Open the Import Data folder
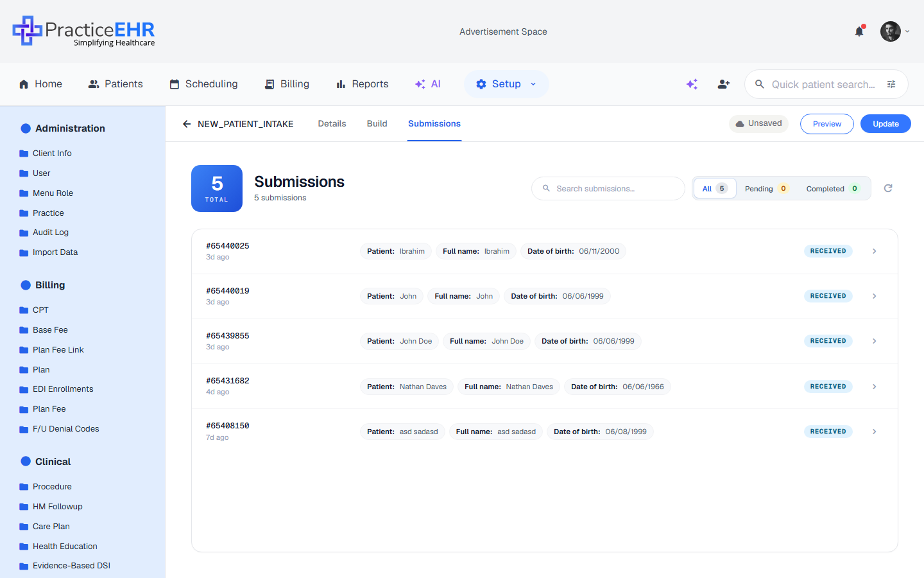Screen dimensions: 924x578 [x=49, y=252]
